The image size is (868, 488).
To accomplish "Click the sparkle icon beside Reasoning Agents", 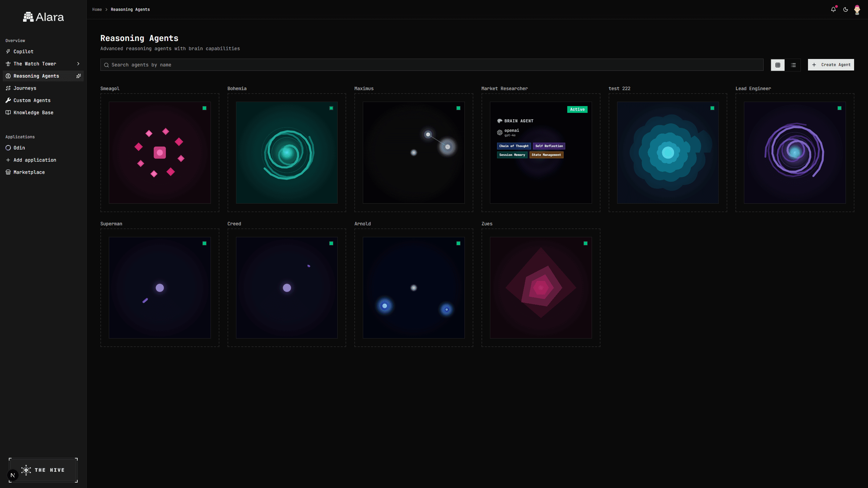I will coord(79,76).
